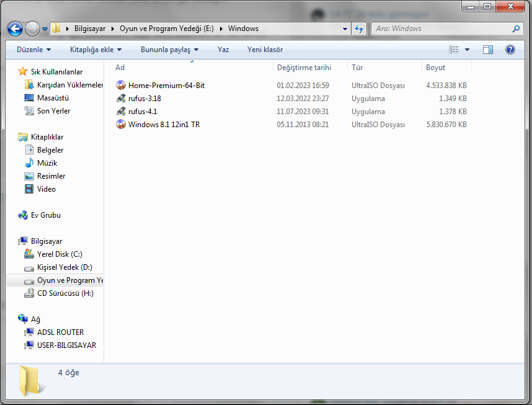Select Bilgisayar in the address breadcrumb
Screen dimensions: 532x405
(x=90, y=29)
